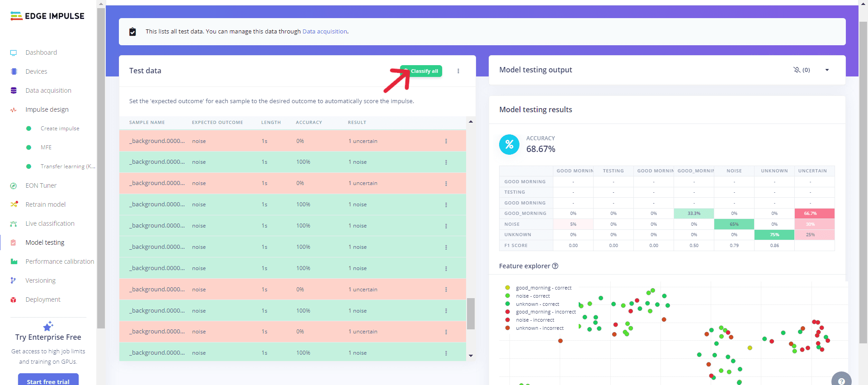
Task: Expand the Model testing output dropdown arrow
Action: (x=827, y=70)
